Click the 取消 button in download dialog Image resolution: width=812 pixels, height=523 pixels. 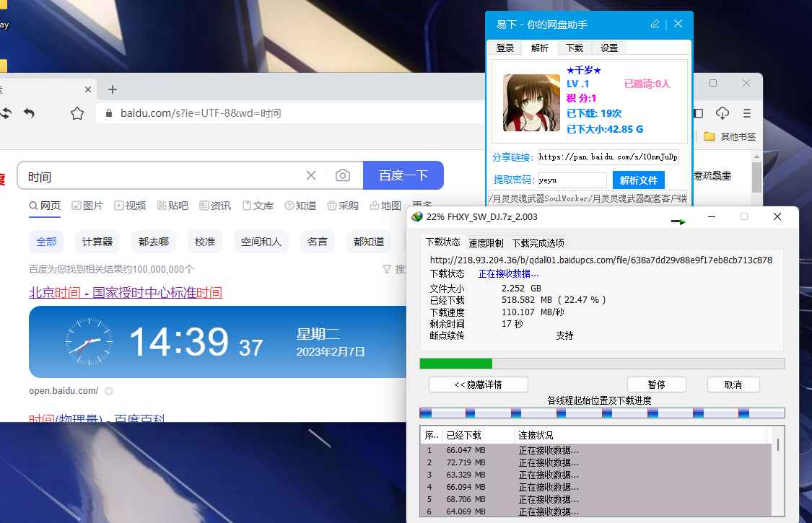(x=733, y=384)
